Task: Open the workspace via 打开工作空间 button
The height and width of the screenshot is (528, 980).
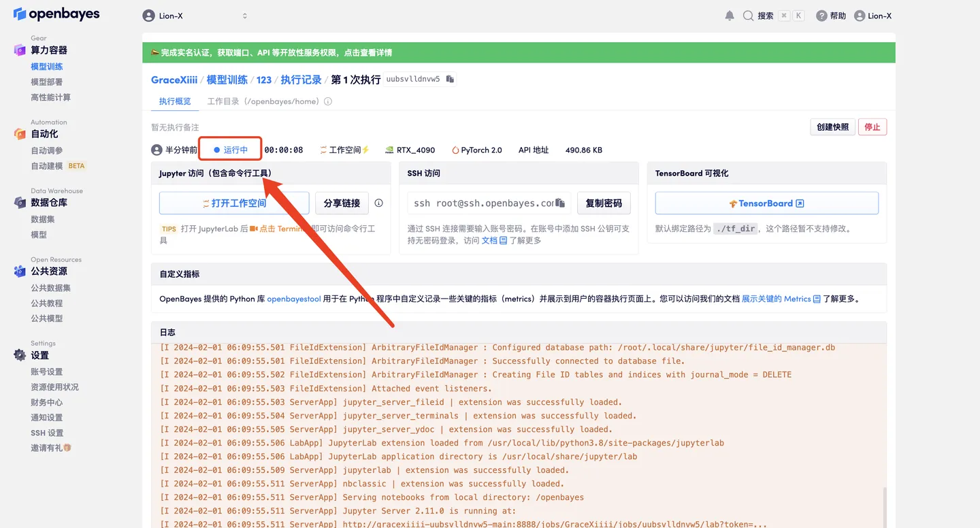Action: click(233, 202)
